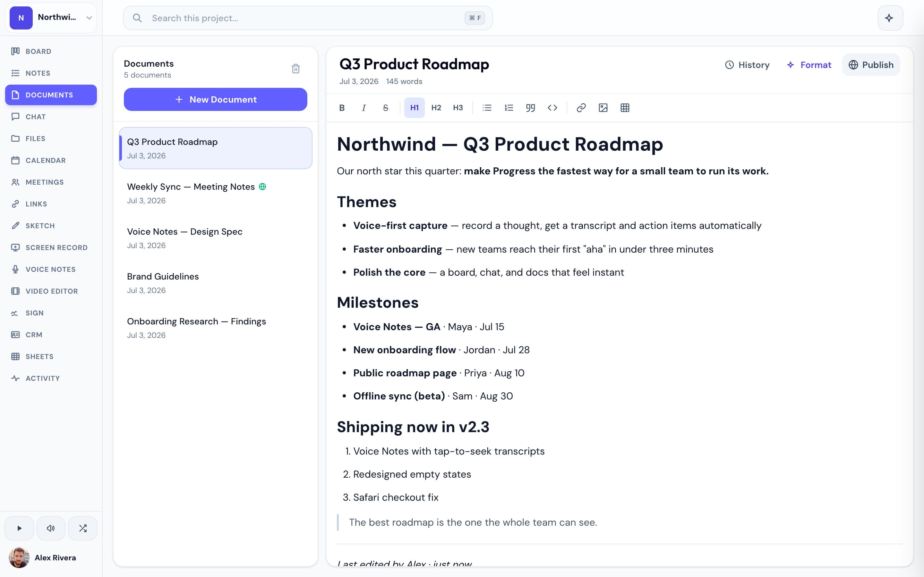Toggle bold formatting in editor toolbar
The width and height of the screenshot is (924, 577).
[x=342, y=108]
